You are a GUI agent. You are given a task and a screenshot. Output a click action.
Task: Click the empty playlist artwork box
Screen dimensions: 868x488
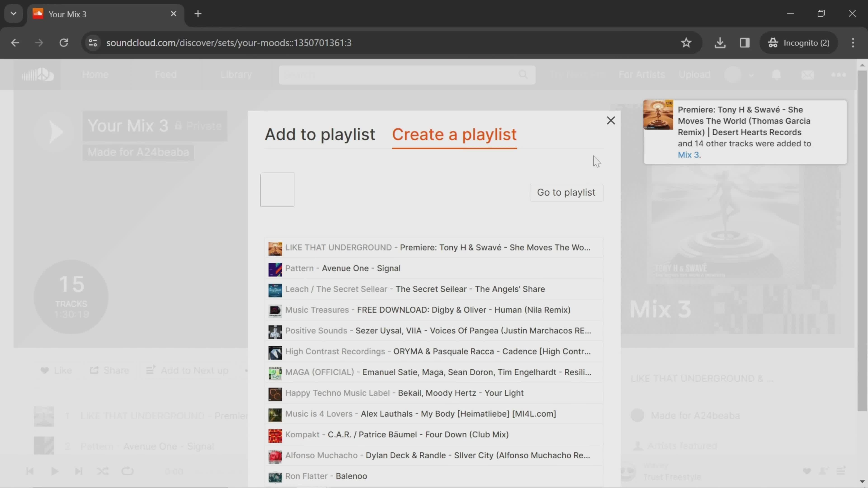277,189
